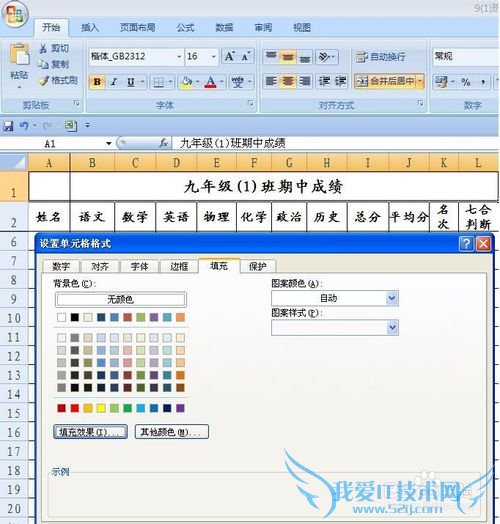Image resolution: width=500 pixels, height=524 pixels.
Task: Open the 边框 tab in dialog
Action: click(x=179, y=266)
